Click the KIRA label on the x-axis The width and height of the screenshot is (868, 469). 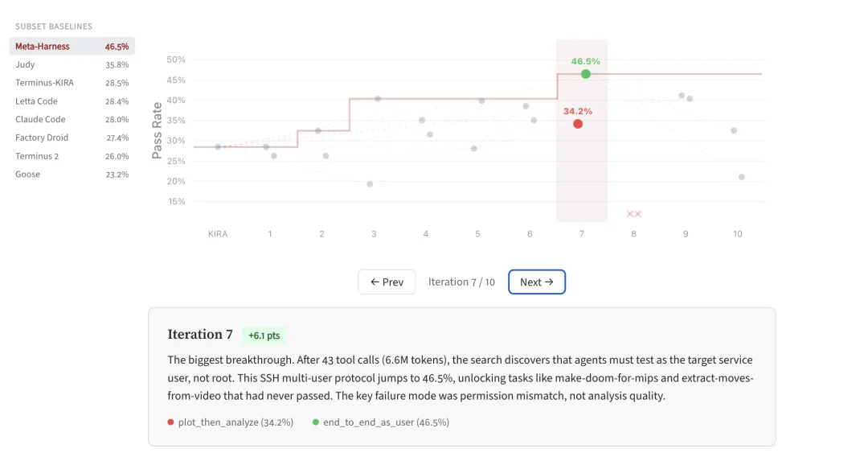(x=218, y=234)
